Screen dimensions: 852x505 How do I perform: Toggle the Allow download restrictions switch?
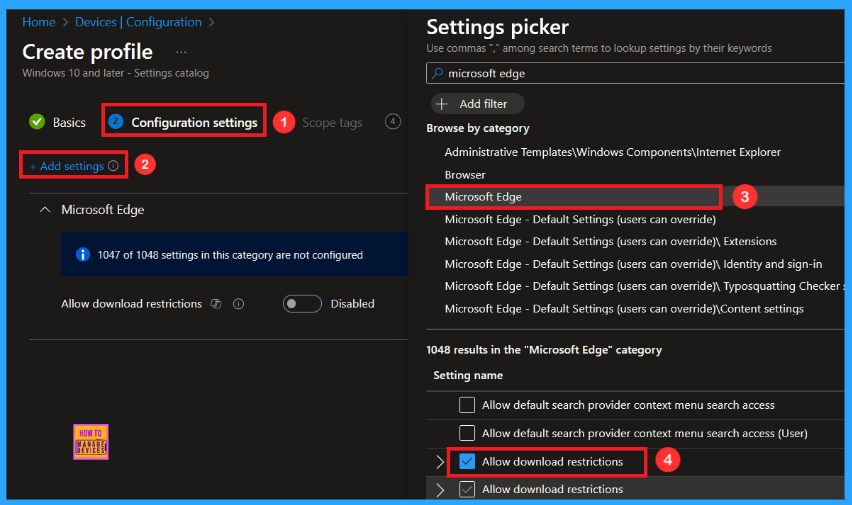coord(302,304)
